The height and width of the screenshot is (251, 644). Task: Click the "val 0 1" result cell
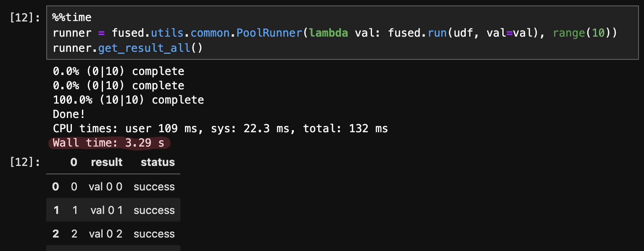tap(106, 210)
